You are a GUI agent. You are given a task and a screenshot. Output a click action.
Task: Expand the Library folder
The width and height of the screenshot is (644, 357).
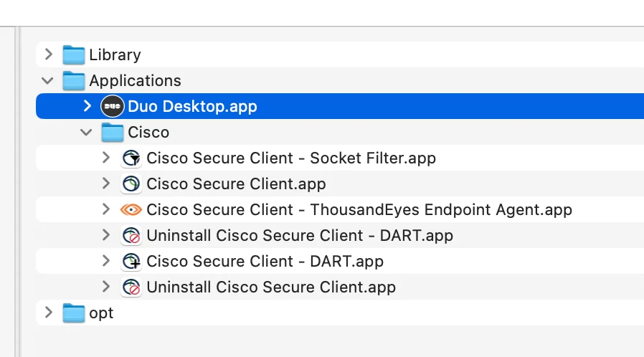pos(49,54)
